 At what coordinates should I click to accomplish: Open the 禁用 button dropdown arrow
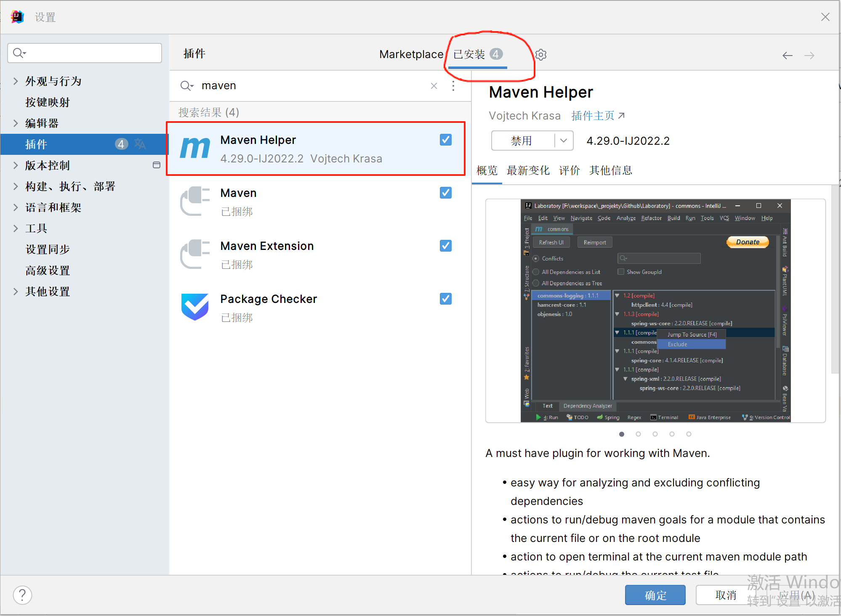point(564,141)
